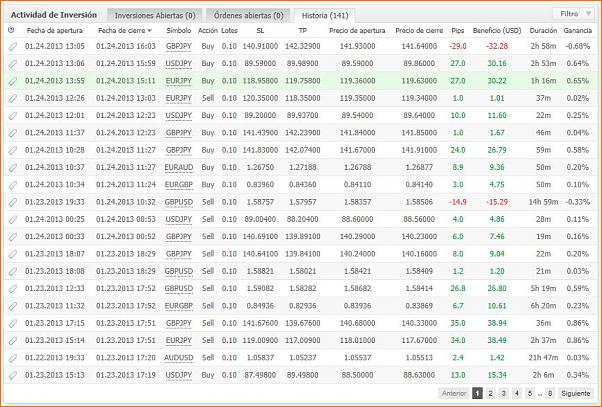Switch to Órdenes abiertas (0) tab
The width and height of the screenshot is (602, 407).
(248, 15)
